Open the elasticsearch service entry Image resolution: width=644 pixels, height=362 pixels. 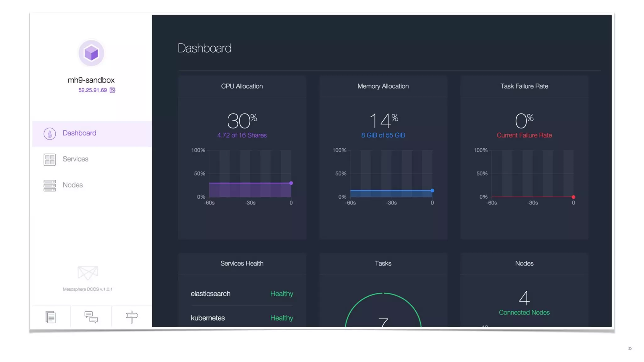210,293
